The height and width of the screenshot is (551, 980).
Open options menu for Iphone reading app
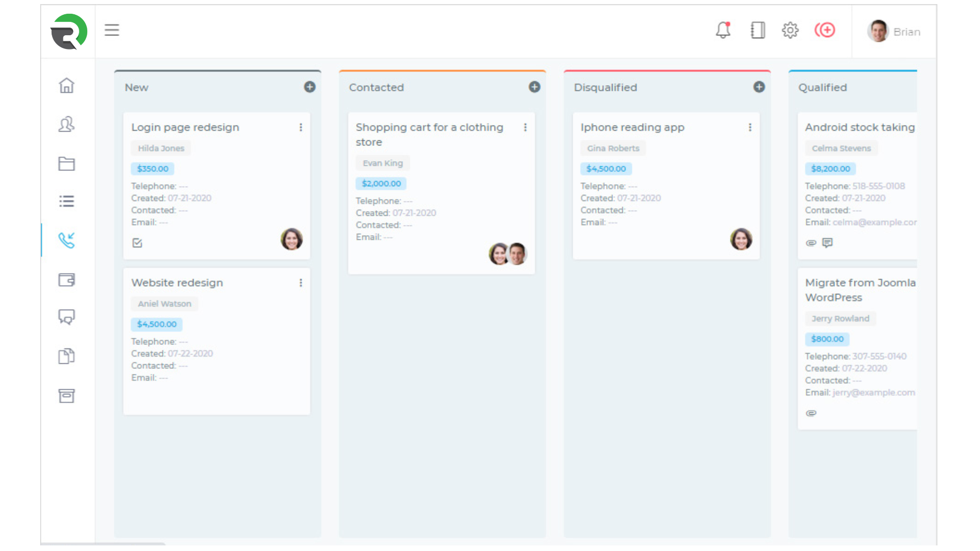750,128
